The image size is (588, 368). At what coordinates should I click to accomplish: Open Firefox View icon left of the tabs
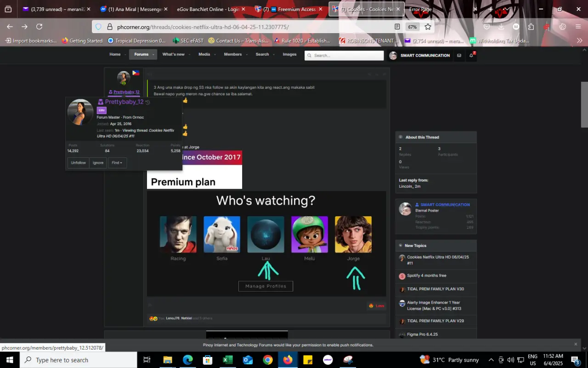click(8, 9)
